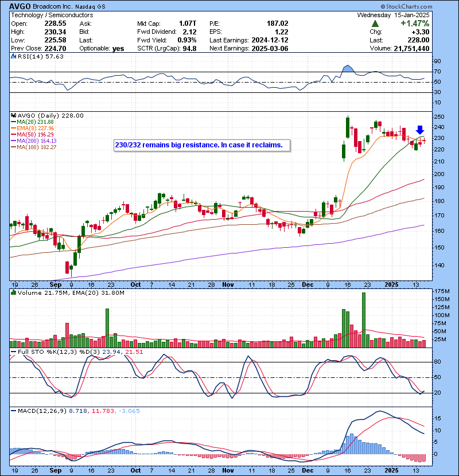Screen dimensions: 459x476
Task: Click the Optionable yes value
Action: 118,49
